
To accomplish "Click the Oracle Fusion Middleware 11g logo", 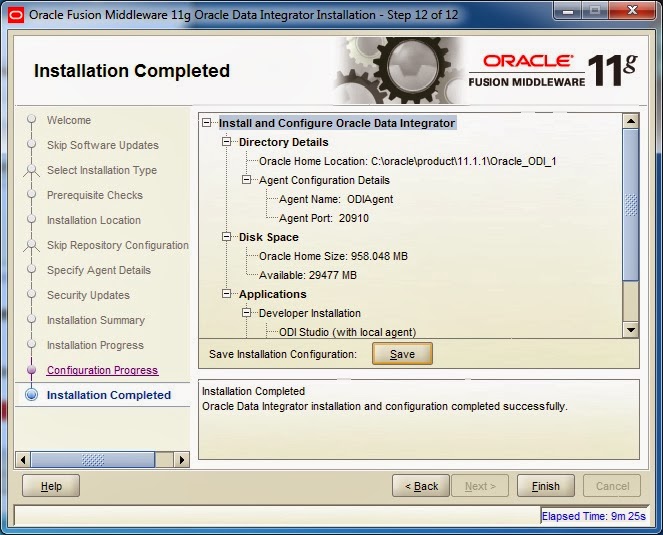I will tap(552, 71).
